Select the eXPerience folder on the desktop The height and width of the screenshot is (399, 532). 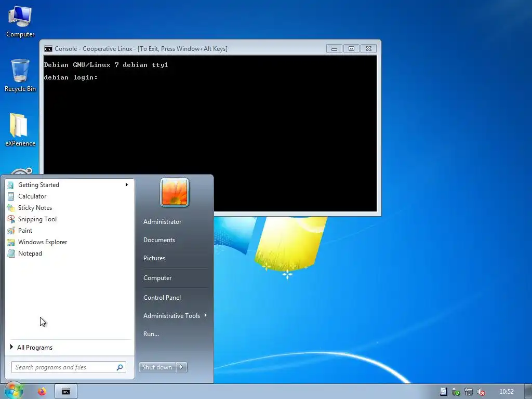tap(20, 129)
